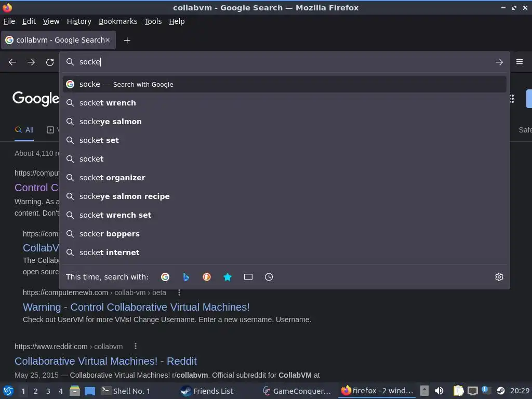Search this time with DuckDuckGo icon
532x399 pixels.
pyautogui.click(x=207, y=277)
